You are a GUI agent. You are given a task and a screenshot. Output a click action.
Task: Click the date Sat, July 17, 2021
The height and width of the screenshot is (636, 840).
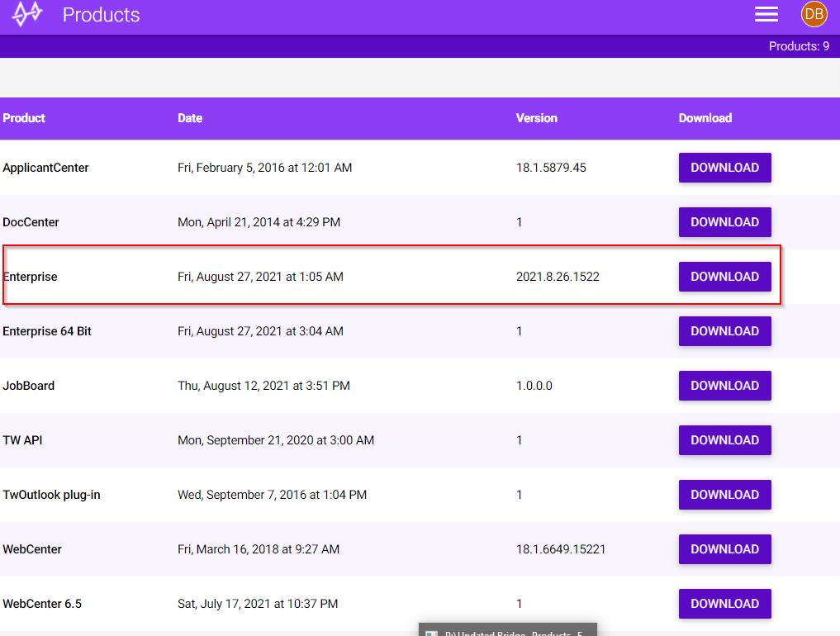258,604
